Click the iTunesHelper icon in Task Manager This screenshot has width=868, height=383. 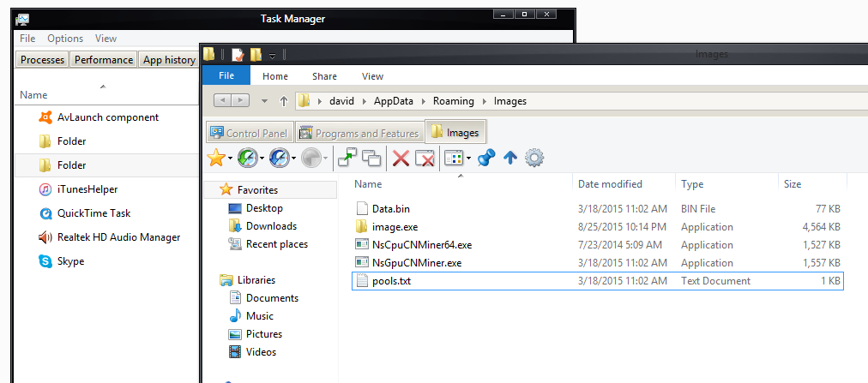(x=45, y=189)
